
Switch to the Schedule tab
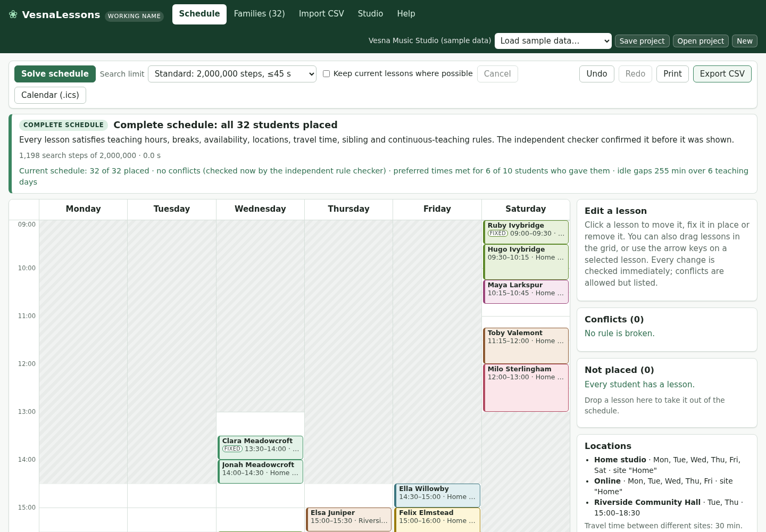point(199,14)
